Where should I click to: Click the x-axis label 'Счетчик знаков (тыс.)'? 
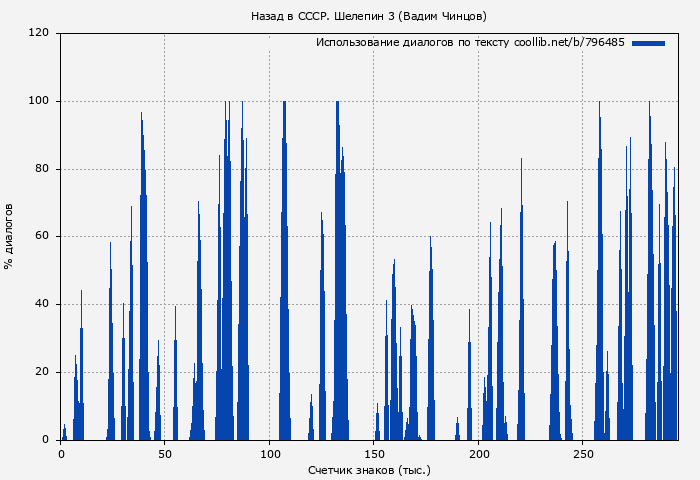pyautogui.click(x=369, y=469)
